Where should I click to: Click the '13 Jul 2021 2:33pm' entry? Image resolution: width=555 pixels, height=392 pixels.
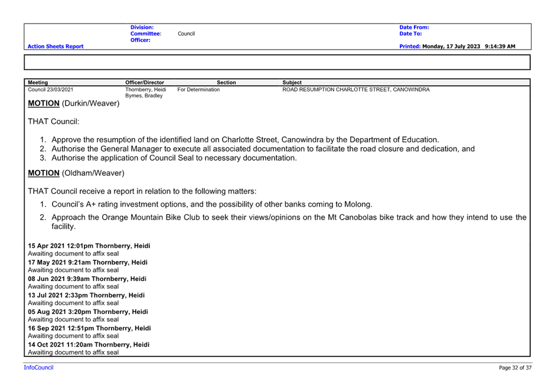coord(86,295)
